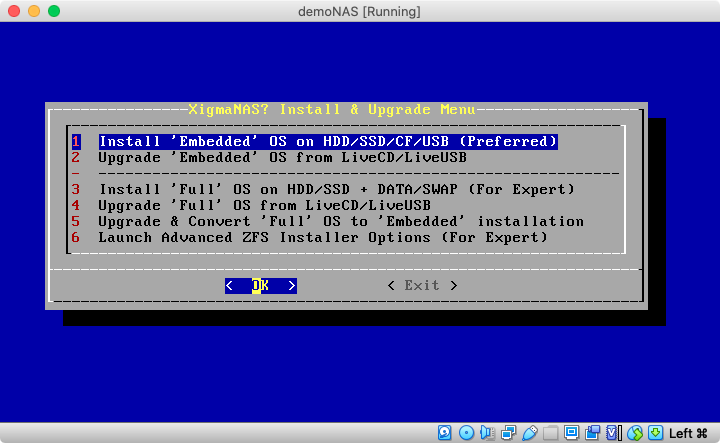This screenshot has height=443, width=720.
Task: Click the hard disk activity status icon
Action: [444, 432]
